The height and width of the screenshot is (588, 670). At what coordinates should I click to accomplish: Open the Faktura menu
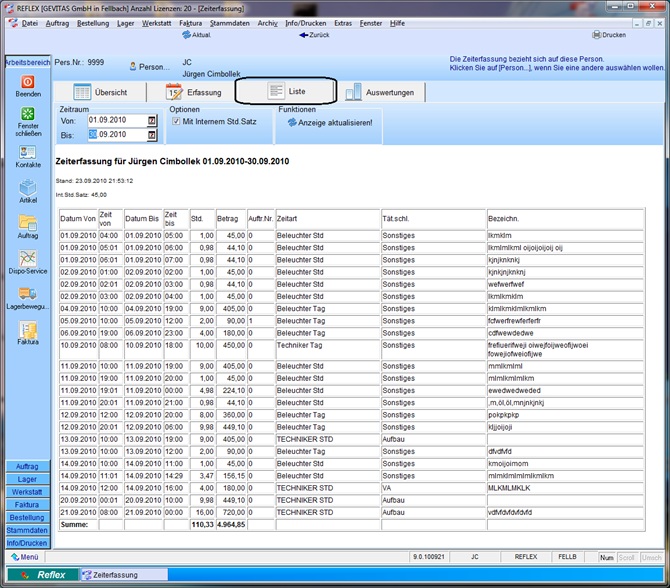(x=191, y=23)
